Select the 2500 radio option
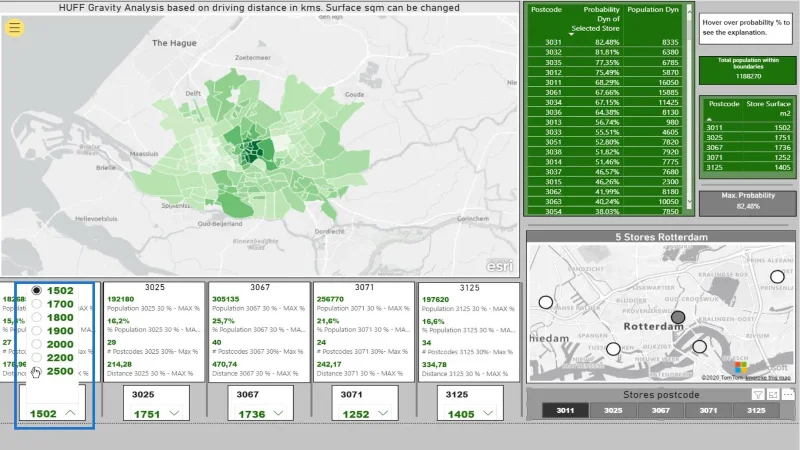Viewport: 800px width, 450px height. pyautogui.click(x=36, y=371)
